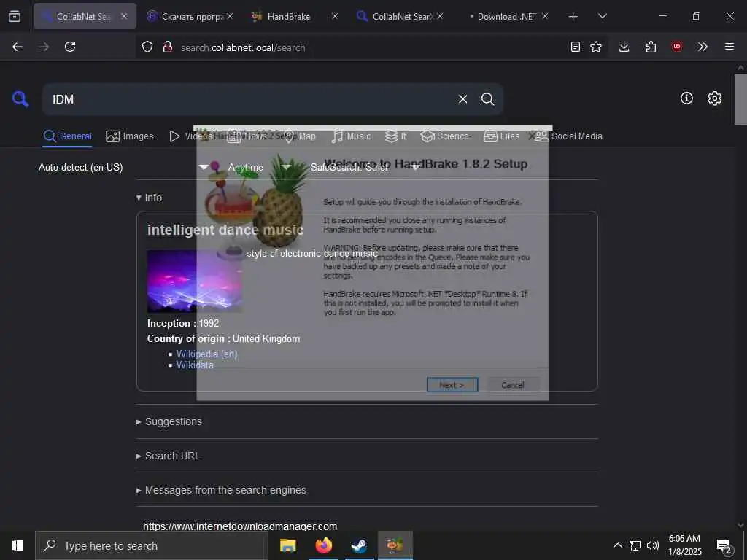Switch to the Скачать програ browser tab
The width and height of the screenshot is (747, 560).
[190, 16]
